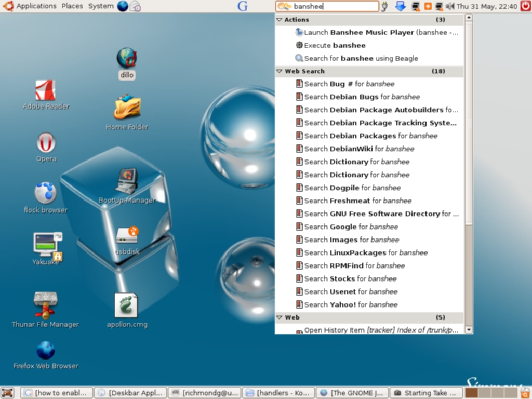Click the Deskbar search input field
This screenshot has height=399, width=532.
(x=335, y=6)
